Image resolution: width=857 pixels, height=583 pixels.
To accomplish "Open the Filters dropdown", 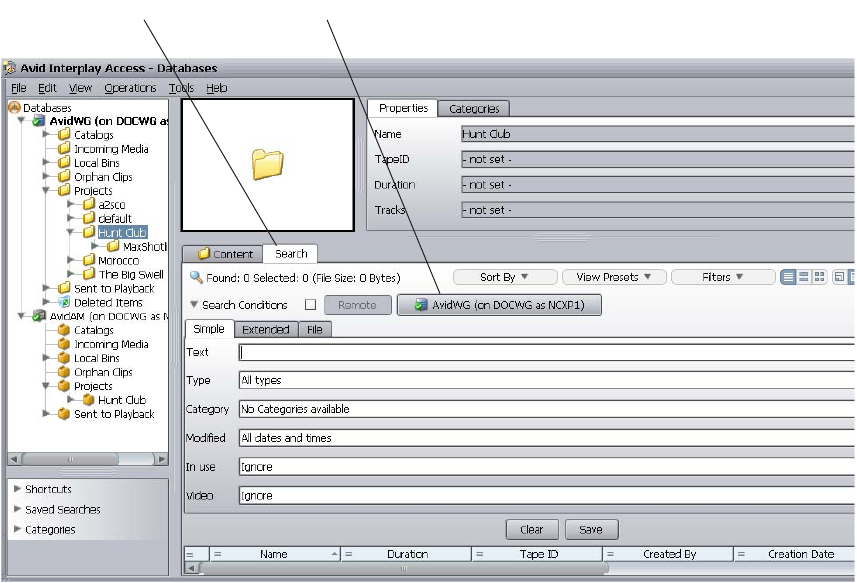I will coord(723,277).
